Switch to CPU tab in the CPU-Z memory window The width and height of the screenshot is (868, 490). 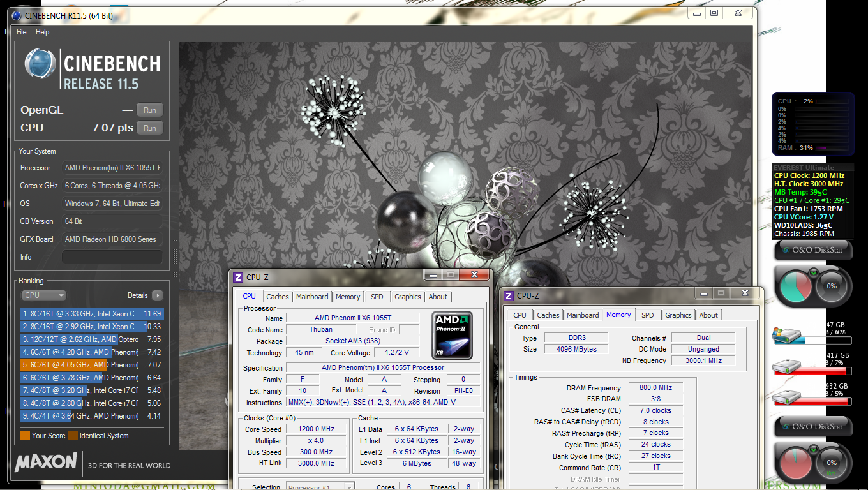(x=520, y=315)
